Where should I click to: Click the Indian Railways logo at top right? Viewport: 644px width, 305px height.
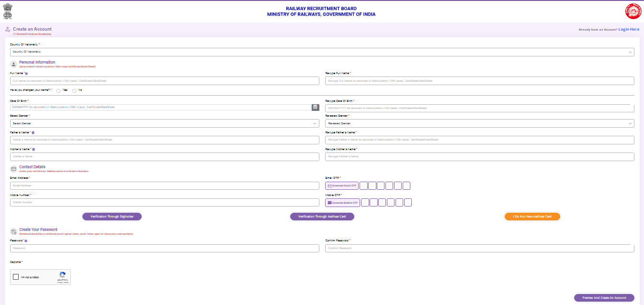(632, 11)
